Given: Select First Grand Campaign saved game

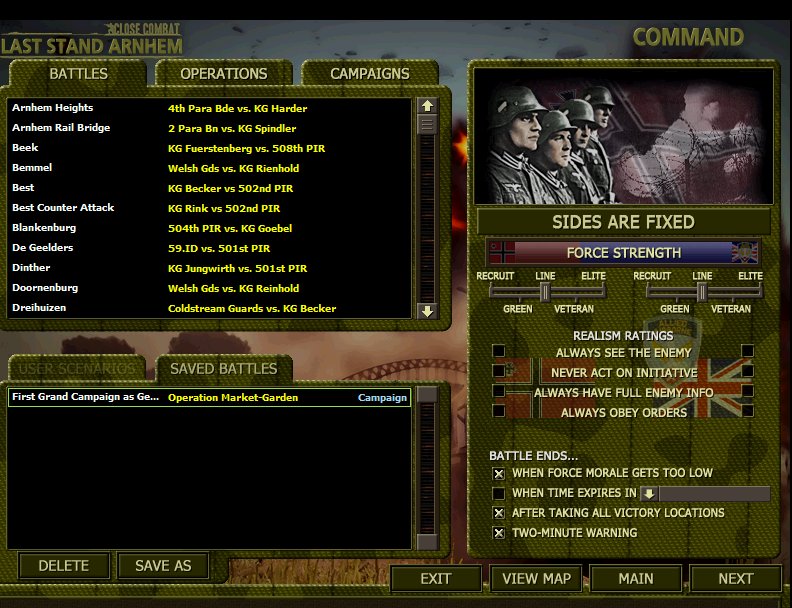Looking at the screenshot, I should pos(209,397).
